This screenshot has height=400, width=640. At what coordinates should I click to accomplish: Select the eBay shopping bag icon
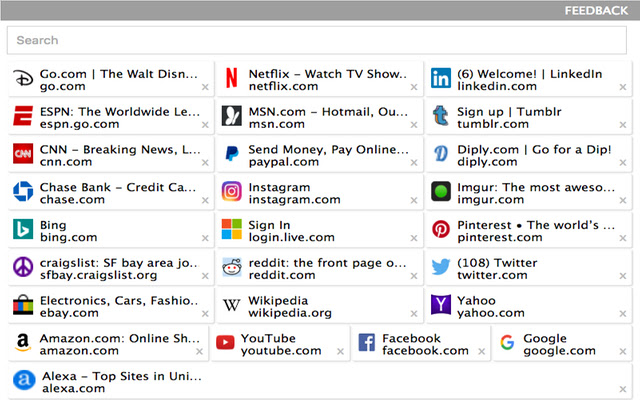pyautogui.click(x=23, y=304)
